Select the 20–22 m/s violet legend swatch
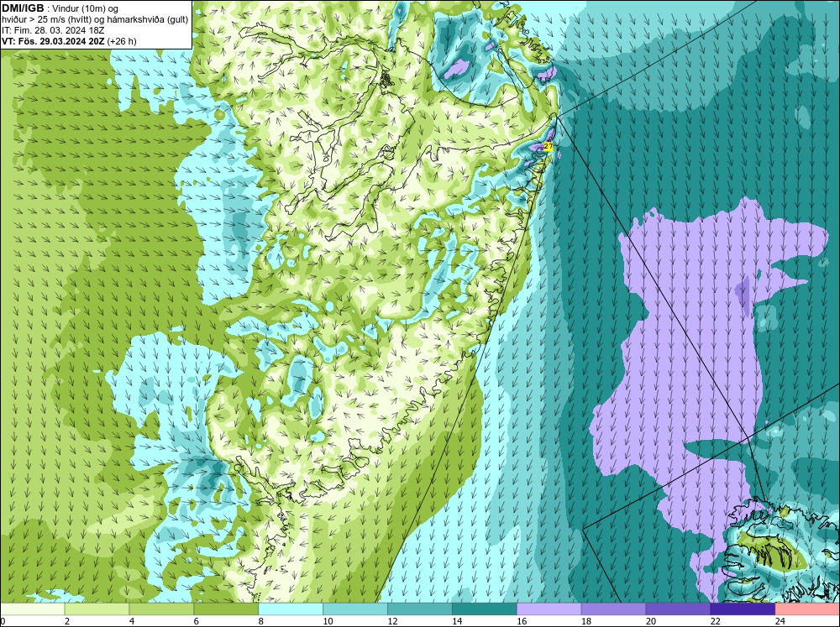Viewport: 840px width, 627px height. click(x=678, y=609)
